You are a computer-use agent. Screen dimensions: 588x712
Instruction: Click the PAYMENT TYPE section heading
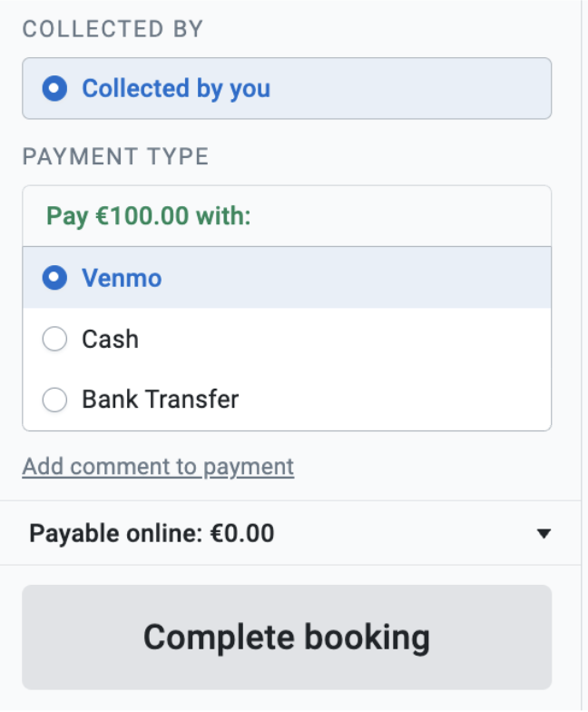115,157
